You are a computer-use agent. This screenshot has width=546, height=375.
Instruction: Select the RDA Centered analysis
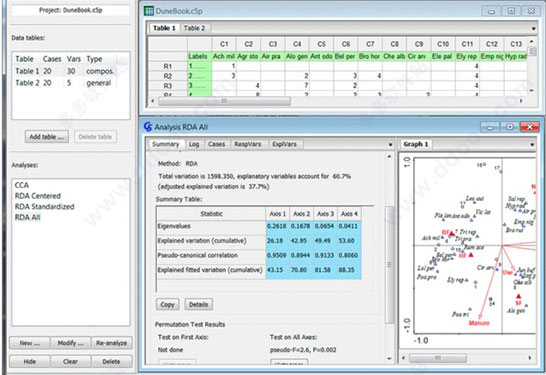pos(38,196)
